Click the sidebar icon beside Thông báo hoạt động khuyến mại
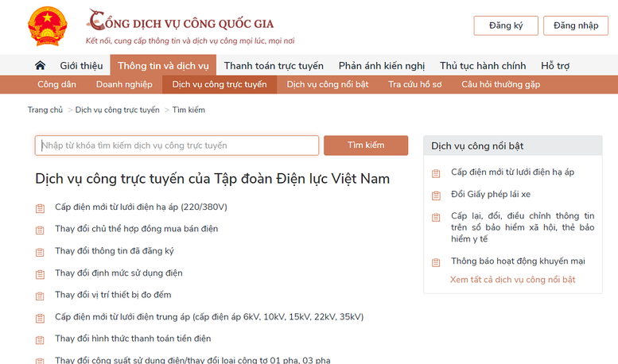The height and width of the screenshot is (364, 618). (436, 262)
